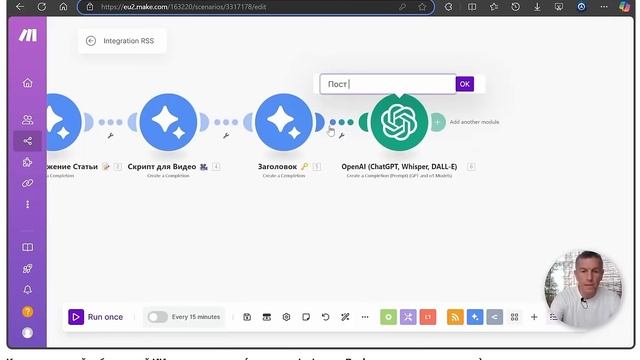Open browser Favorites list icon
640x360 pixels.
pos(493,7)
